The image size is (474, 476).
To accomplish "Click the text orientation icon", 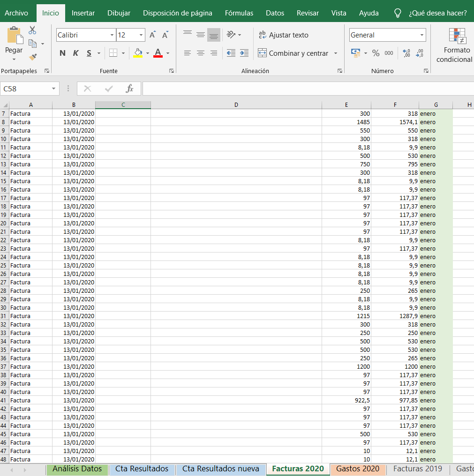I will click(231, 35).
